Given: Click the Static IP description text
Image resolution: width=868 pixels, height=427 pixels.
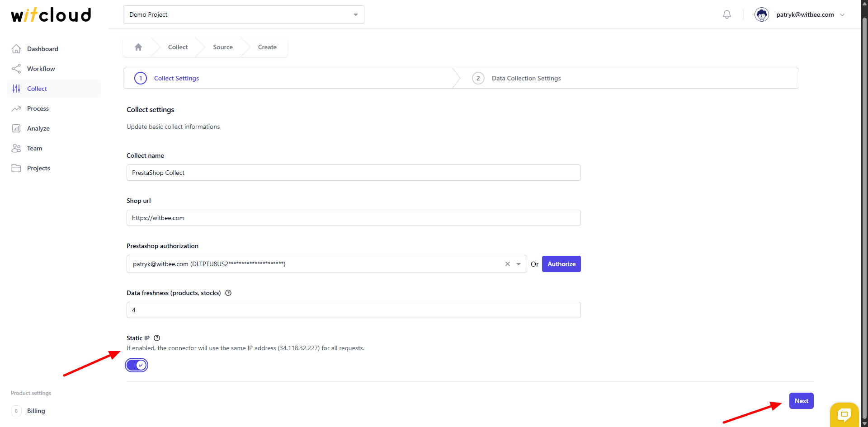Looking at the screenshot, I should click(245, 348).
